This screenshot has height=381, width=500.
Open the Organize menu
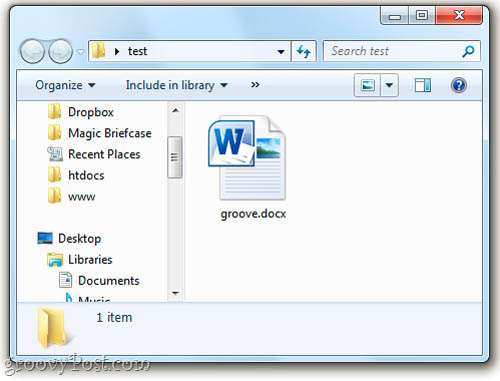(65, 85)
